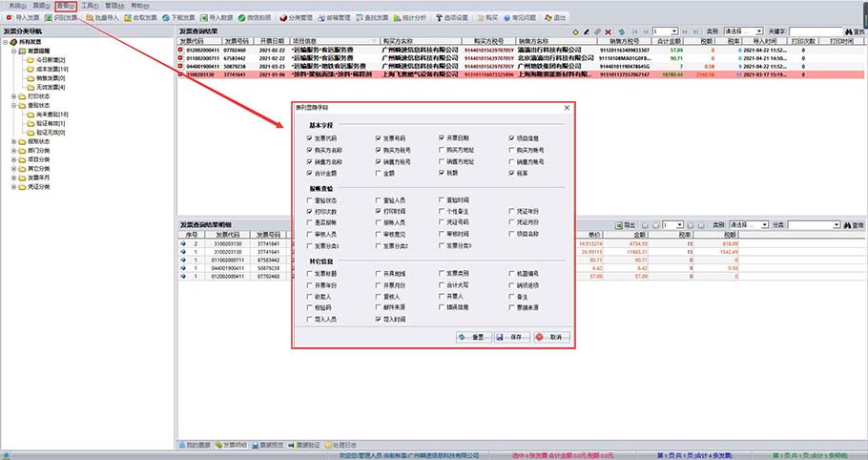Collapse the 查验状态 tree node
Image resolution: width=868 pixels, height=460 pixels.
click(13, 105)
